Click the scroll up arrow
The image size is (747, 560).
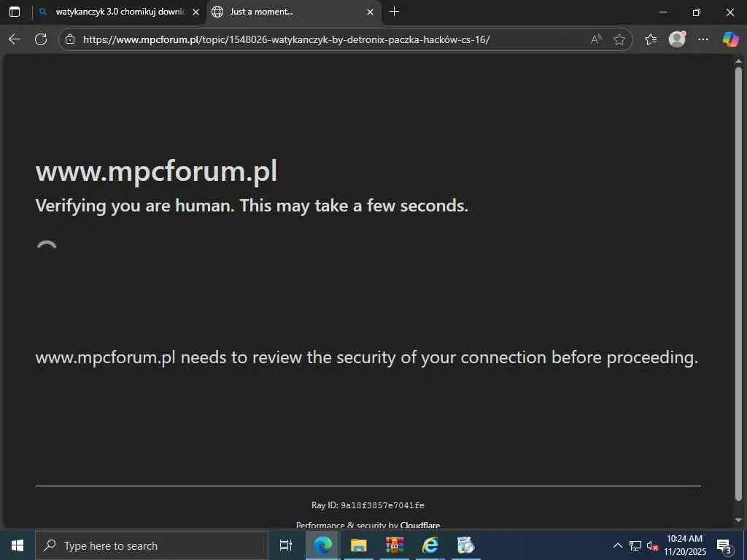click(738, 61)
